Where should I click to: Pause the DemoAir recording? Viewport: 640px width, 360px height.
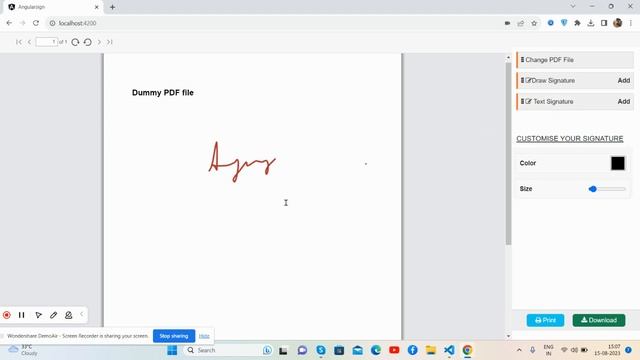pyautogui.click(x=22, y=315)
